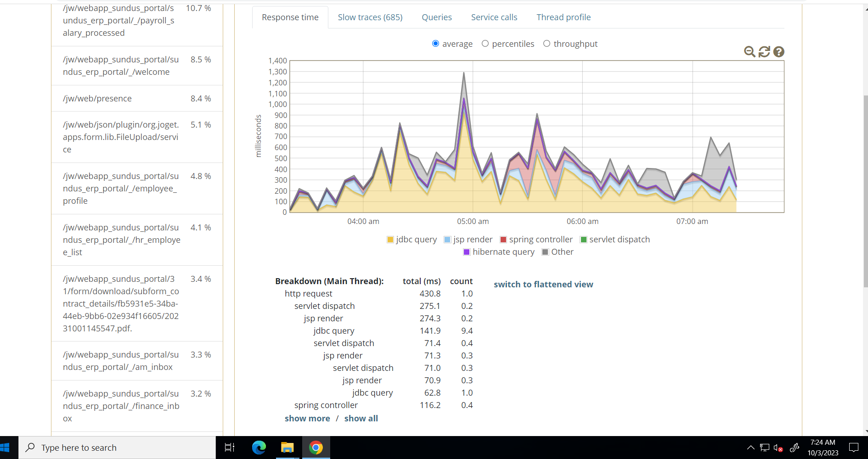Show hidden system tray icons
The image size is (868, 459).
click(750, 448)
